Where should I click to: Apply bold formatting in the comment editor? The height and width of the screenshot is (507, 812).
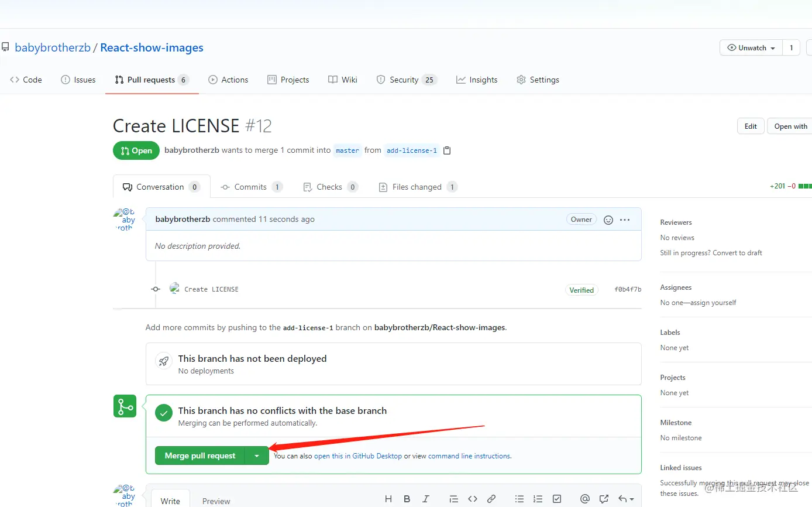407,499
